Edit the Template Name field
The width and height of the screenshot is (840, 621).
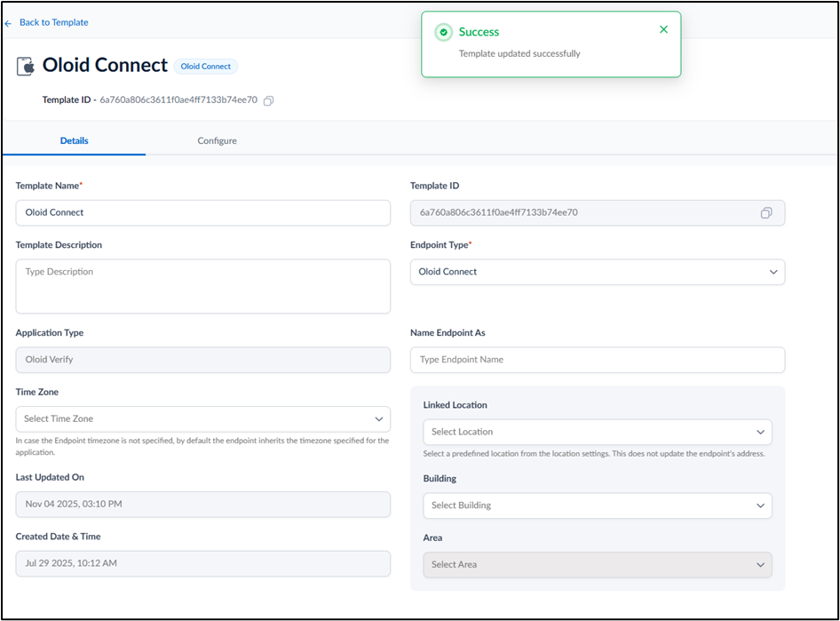[x=203, y=212]
